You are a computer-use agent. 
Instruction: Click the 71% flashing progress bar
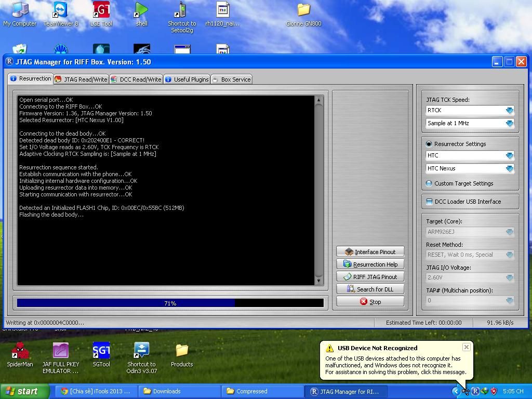pyautogui.click(x=170, y=303)
